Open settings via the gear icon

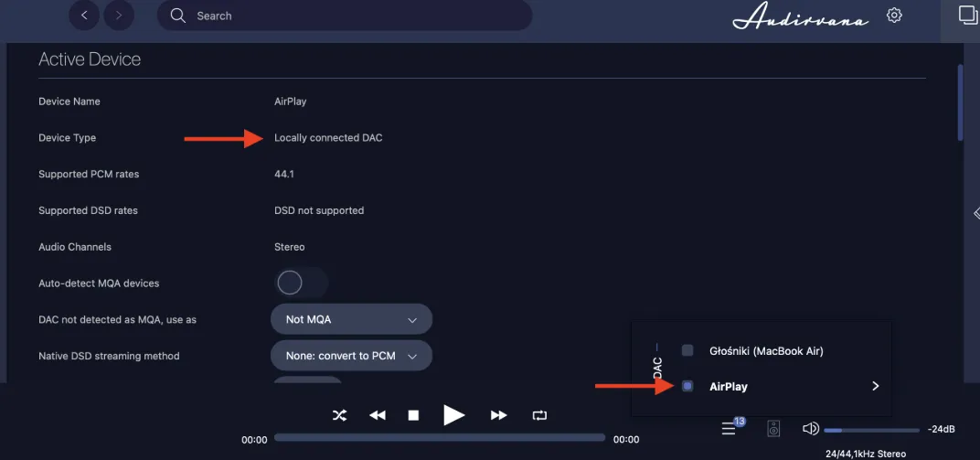pyautogui.click(x=894, y=15)
